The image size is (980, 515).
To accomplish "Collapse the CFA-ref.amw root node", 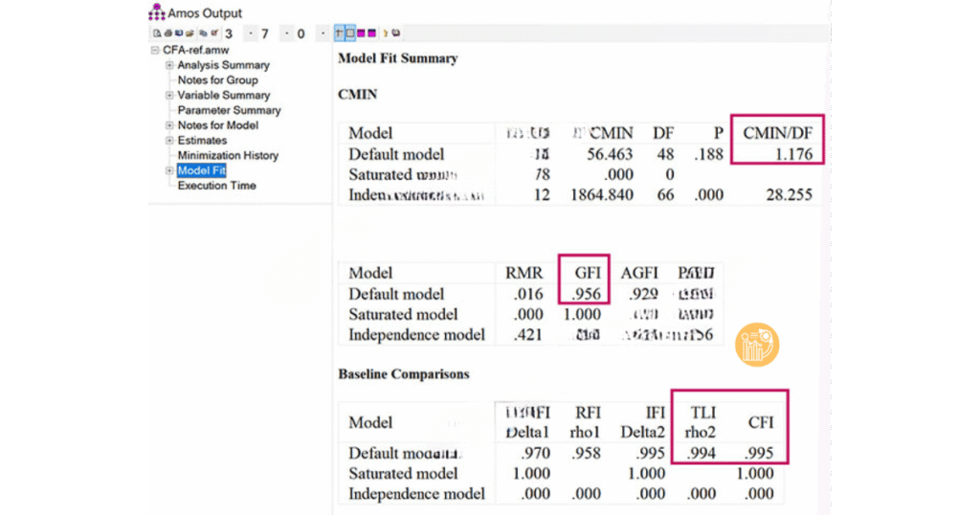I will pyautogui.click(x=154, y=50).
